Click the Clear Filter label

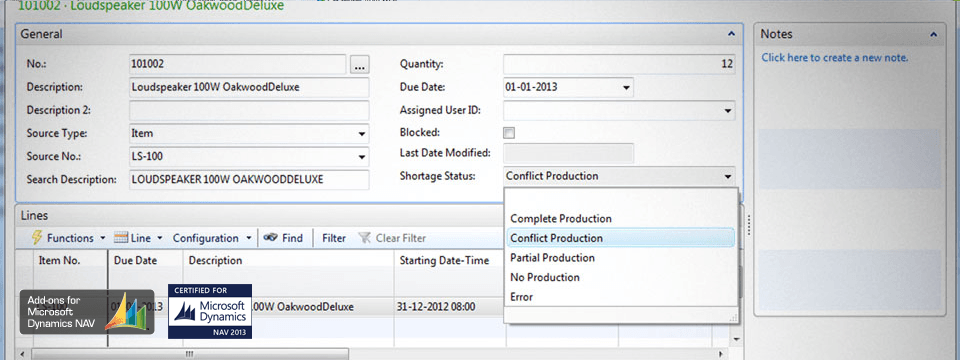(400, 238)
